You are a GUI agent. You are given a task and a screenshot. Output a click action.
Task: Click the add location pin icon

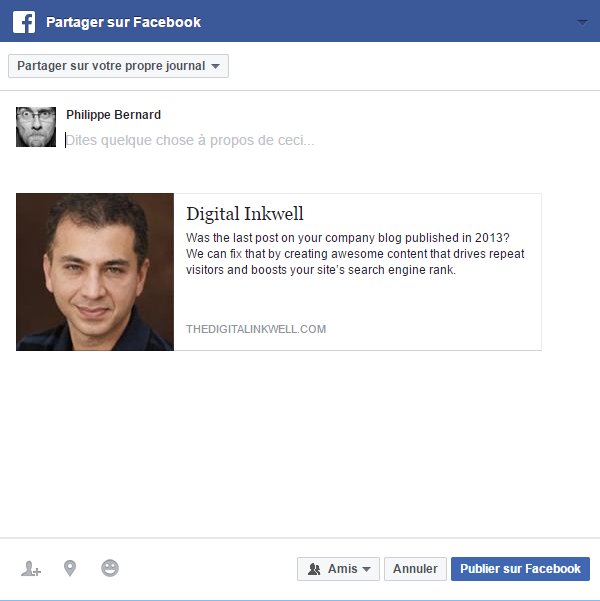pos(70,568)
